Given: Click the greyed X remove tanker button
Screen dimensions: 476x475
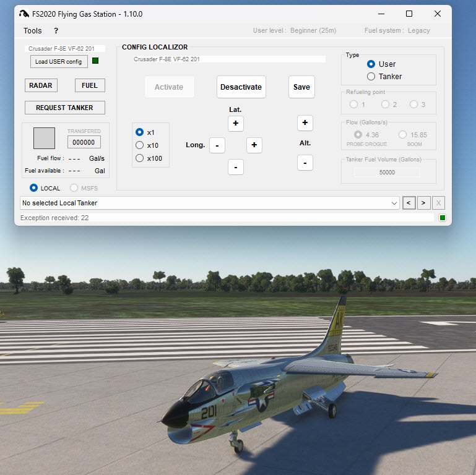Looking at the screenshot, I should [438, 203].
